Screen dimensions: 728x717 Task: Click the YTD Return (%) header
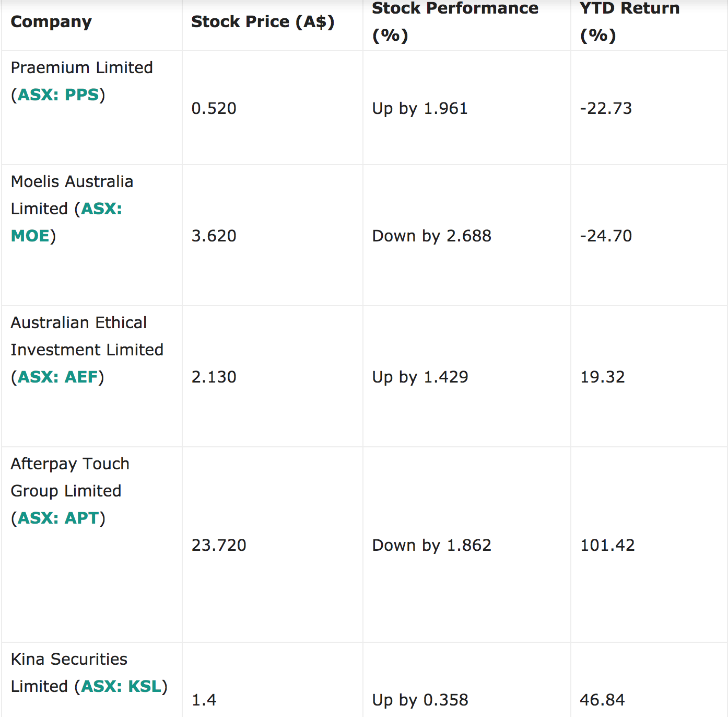pos(630,22)
